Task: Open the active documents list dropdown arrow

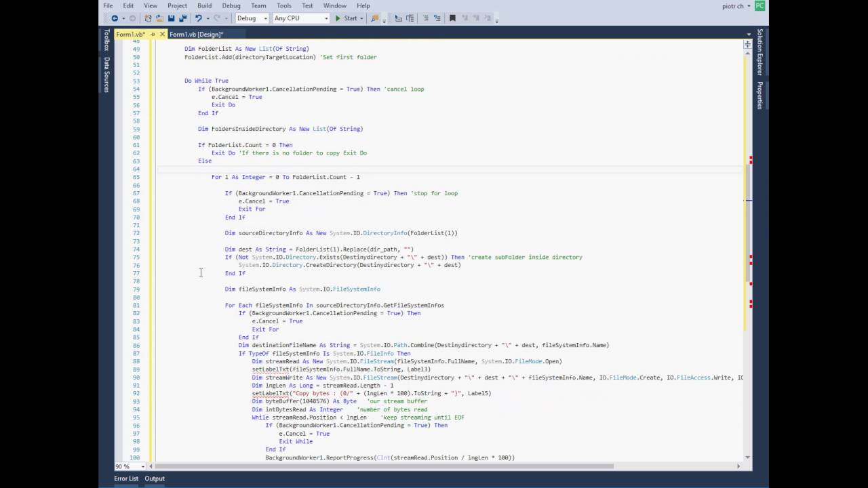Action: (x=749, y=34)
